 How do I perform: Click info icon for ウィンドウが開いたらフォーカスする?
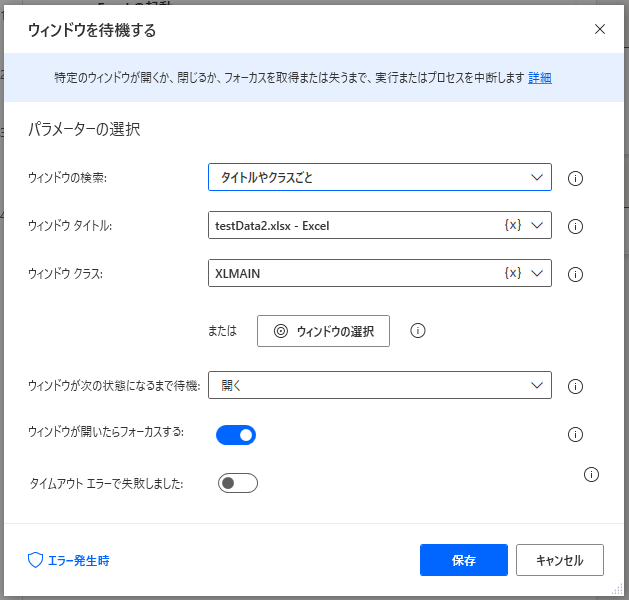pos(575,434)
